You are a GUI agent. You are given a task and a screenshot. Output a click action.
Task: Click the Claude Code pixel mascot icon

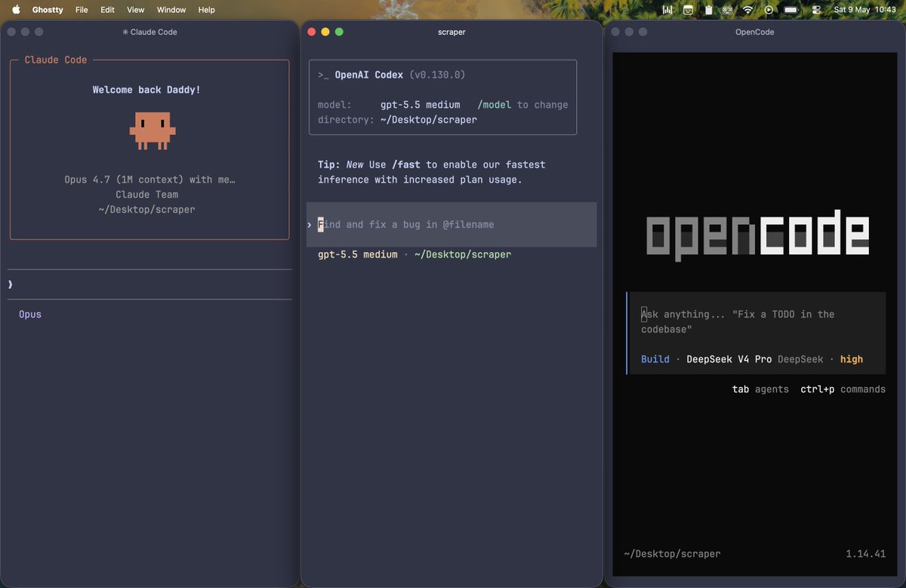153,130
